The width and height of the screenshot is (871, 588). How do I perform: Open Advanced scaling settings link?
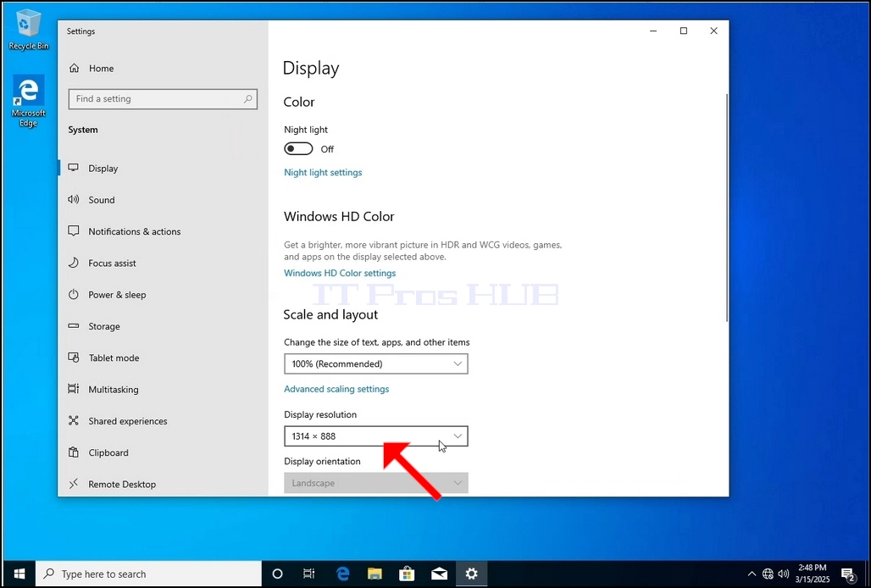[x=336, y=389]
